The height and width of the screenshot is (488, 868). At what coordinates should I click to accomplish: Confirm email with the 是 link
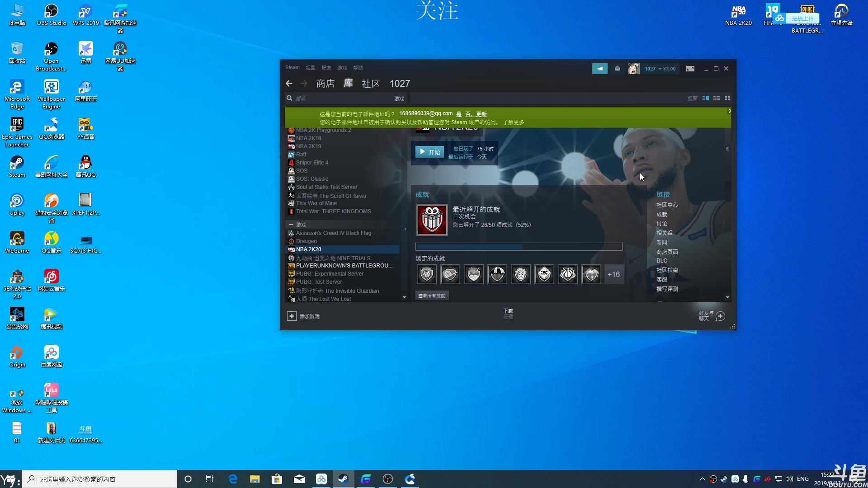pyautogui.click(x=459, y=114)
